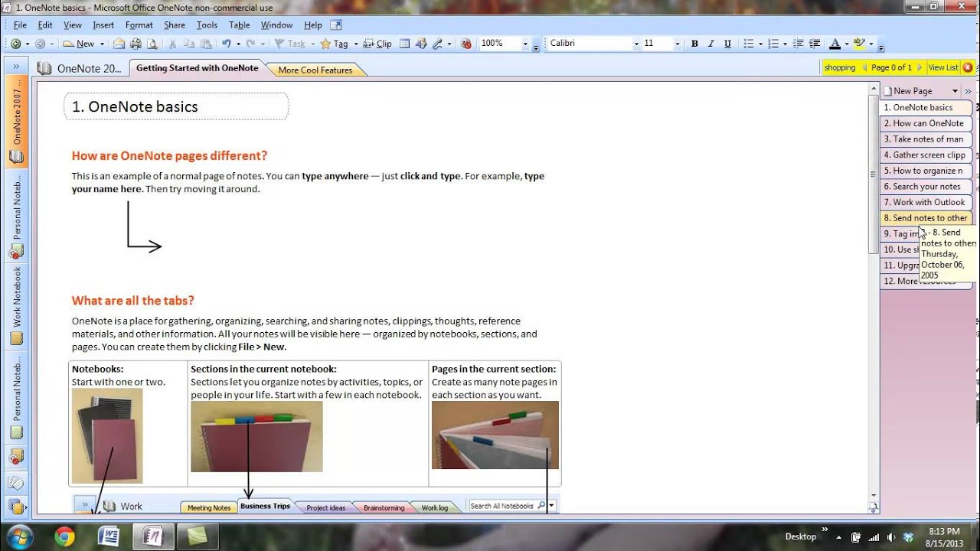
Task: Open the font color dropdown arrow
Action: coord(847,44)
